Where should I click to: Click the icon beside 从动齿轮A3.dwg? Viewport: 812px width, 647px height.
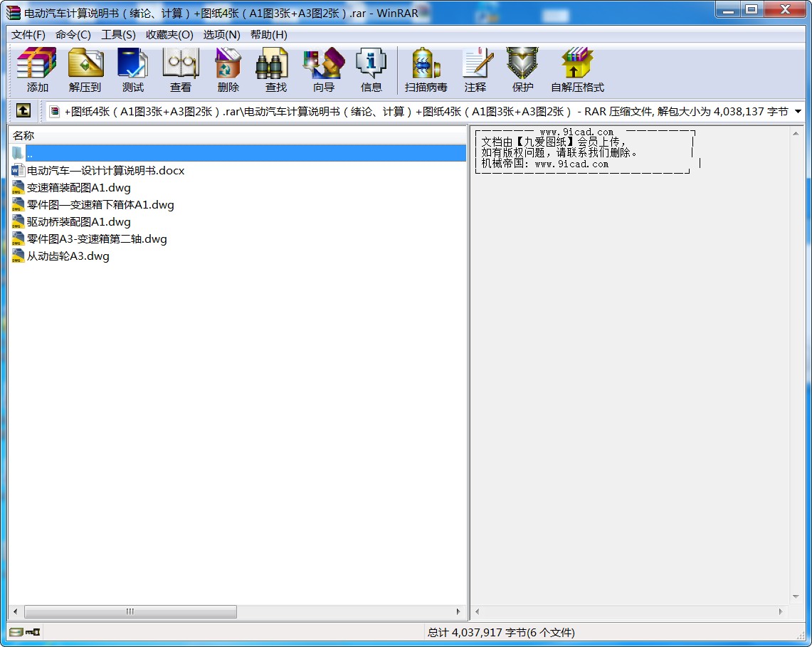click(x=18, y=256)
